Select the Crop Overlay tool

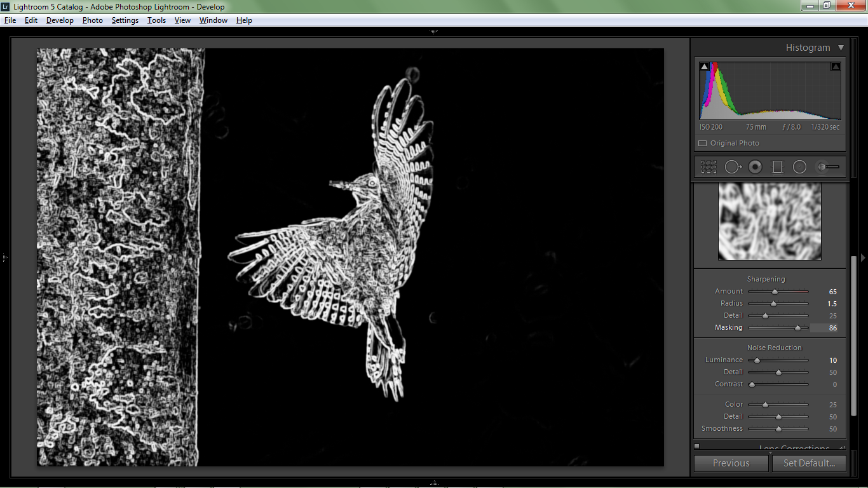point(709,167)
